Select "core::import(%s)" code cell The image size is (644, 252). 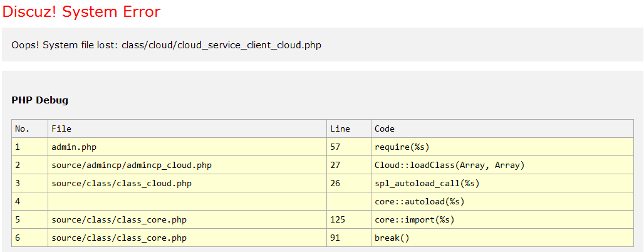[502, 220]
